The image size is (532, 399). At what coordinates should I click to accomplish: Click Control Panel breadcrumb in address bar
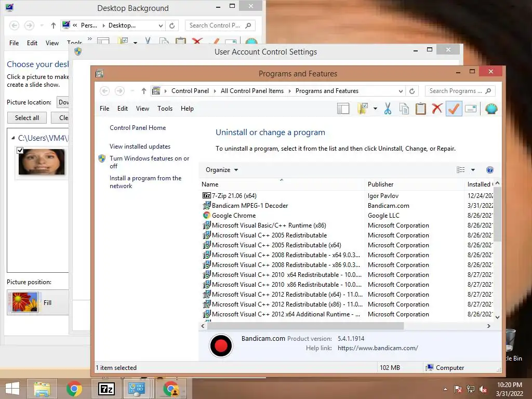[190, 91]
